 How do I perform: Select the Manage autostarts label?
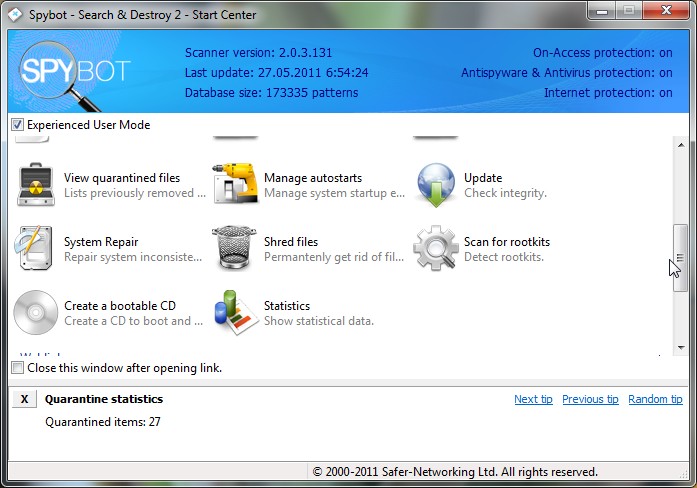click(x=313, y=178)
